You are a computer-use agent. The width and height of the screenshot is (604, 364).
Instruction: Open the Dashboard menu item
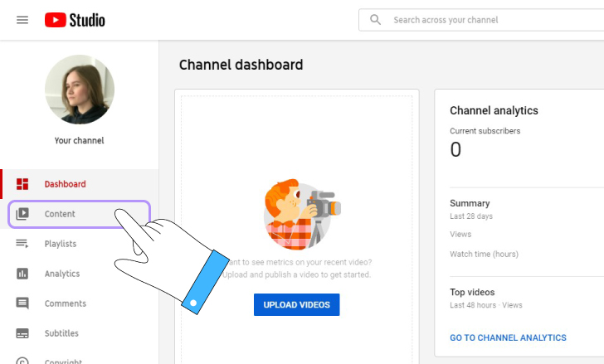click(80, 184)
